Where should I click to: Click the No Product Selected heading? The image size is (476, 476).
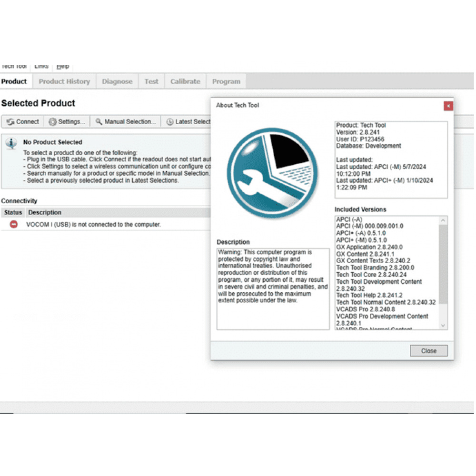(52, 142)
